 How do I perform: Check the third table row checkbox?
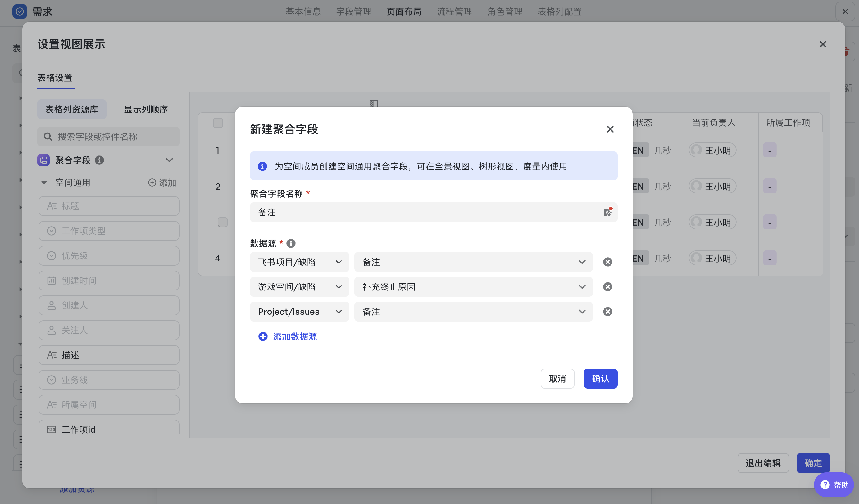[x=223, y=222]
